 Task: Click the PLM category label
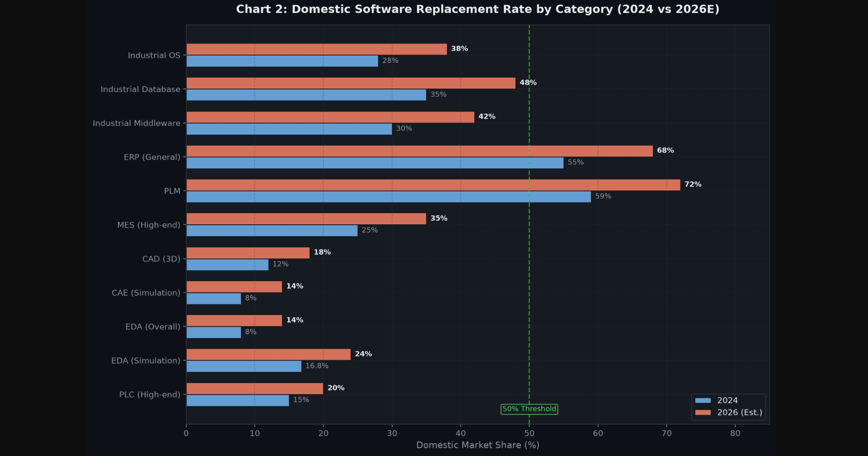[172, 191]
